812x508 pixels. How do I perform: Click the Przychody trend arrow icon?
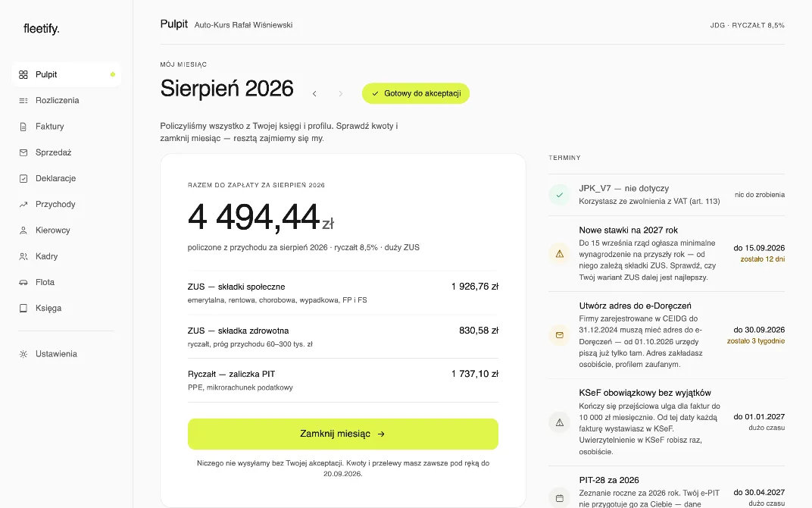click(x=23, y=204)
